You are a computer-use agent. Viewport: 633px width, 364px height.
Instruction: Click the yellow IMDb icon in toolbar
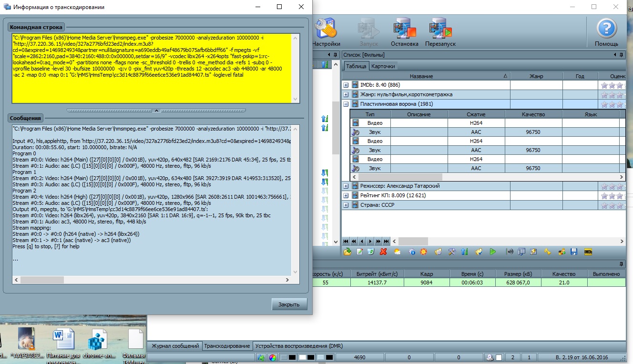[588, 252]
